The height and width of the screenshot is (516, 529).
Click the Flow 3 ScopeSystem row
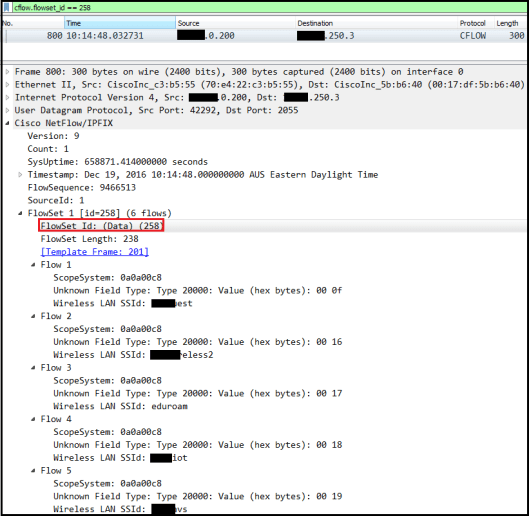pos(107,381)
